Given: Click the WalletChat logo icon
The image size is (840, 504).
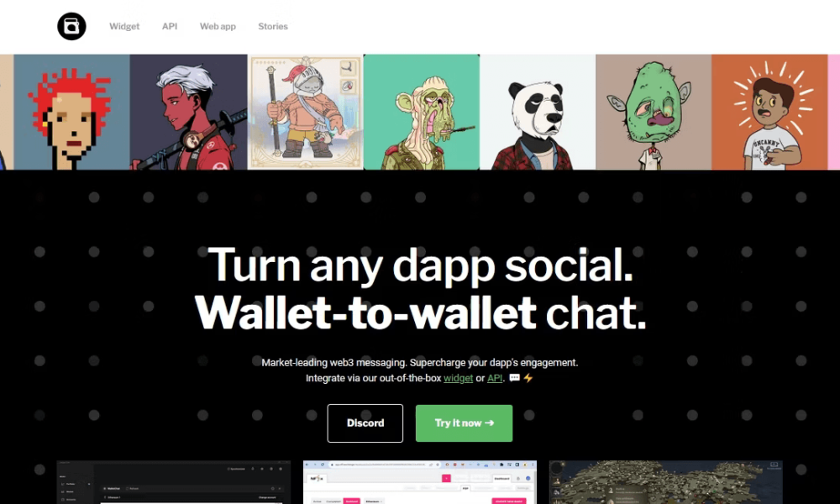Looking at the screenshot, I should pyautogui.click(x=71, y=26).
